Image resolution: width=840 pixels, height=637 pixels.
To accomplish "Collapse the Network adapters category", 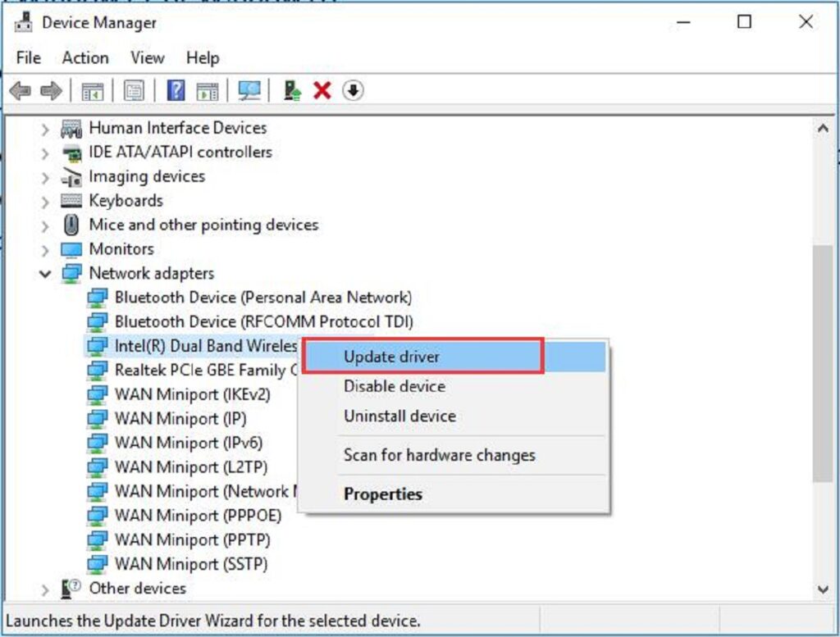I will (x=45, y=273).
